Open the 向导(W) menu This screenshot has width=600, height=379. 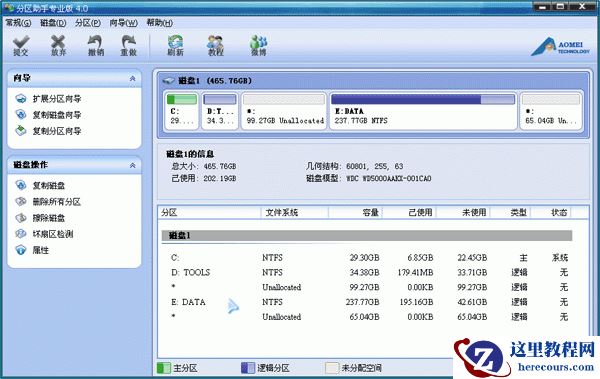click(124, 23)
